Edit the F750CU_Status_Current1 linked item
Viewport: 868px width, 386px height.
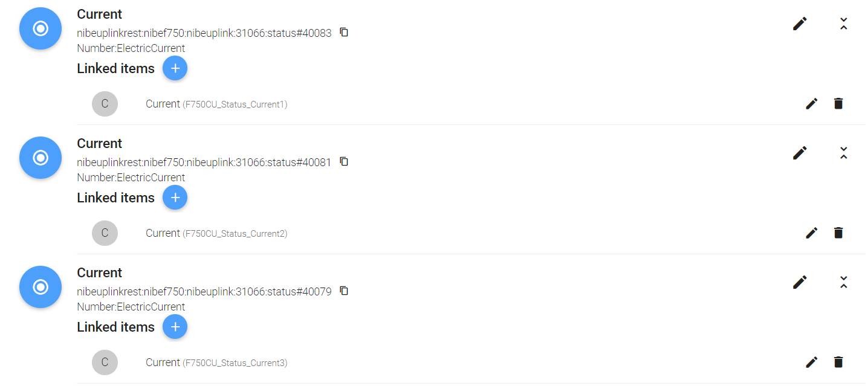point(812,104)
